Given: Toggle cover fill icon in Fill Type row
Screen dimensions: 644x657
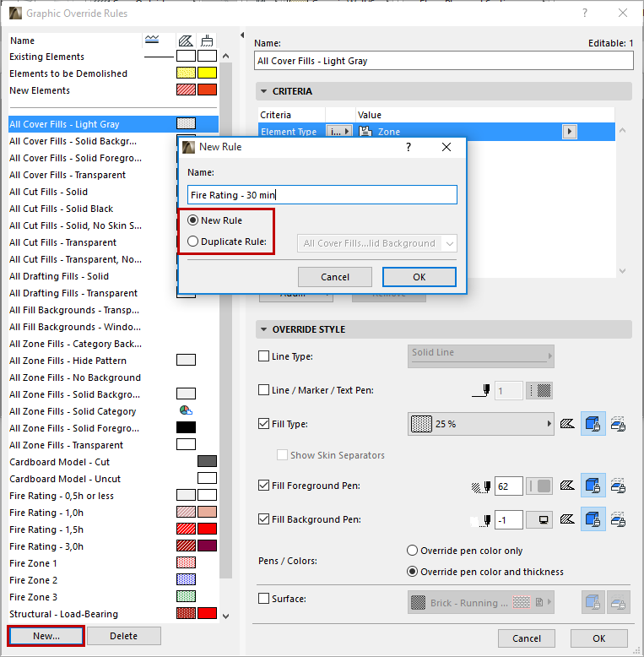Looking at the screenshot, I should point(593,424).
